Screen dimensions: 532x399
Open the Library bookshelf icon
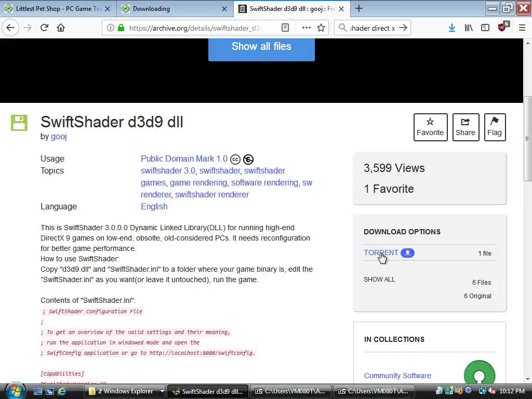(x=469, y=28)
